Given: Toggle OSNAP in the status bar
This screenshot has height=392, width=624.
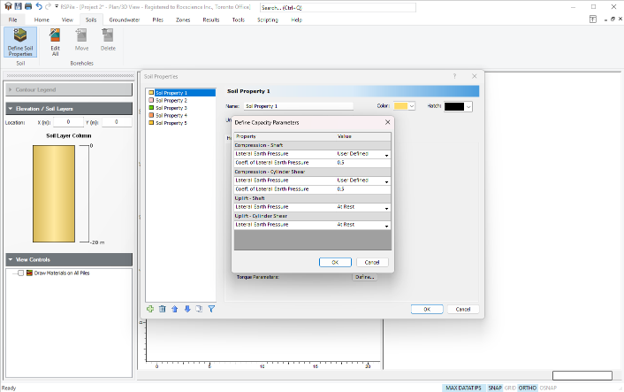Looking at the screenshot, I should [x=548, y=388].
